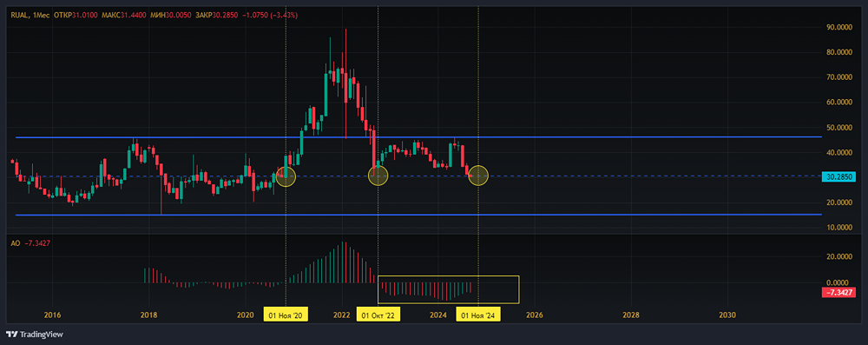Screen dimensions: 868x345
Task: Click the 0.0000 label on AO axis
Action: coord(838,282)
